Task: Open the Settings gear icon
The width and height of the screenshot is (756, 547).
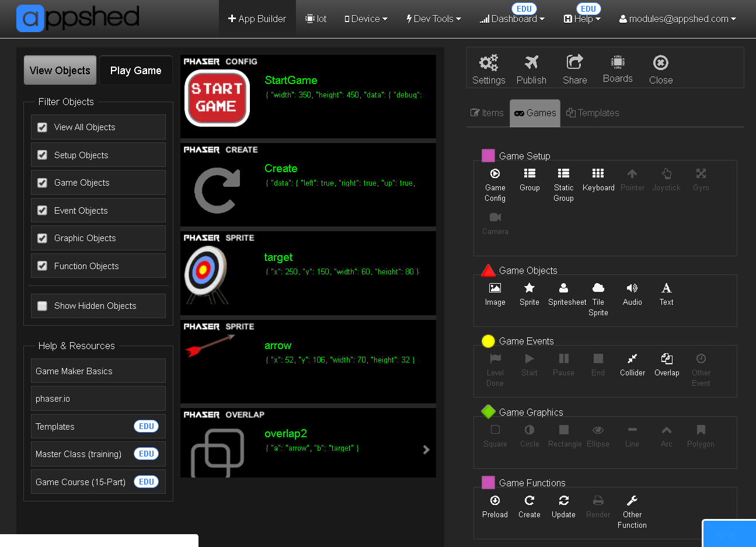Action: 489,62
